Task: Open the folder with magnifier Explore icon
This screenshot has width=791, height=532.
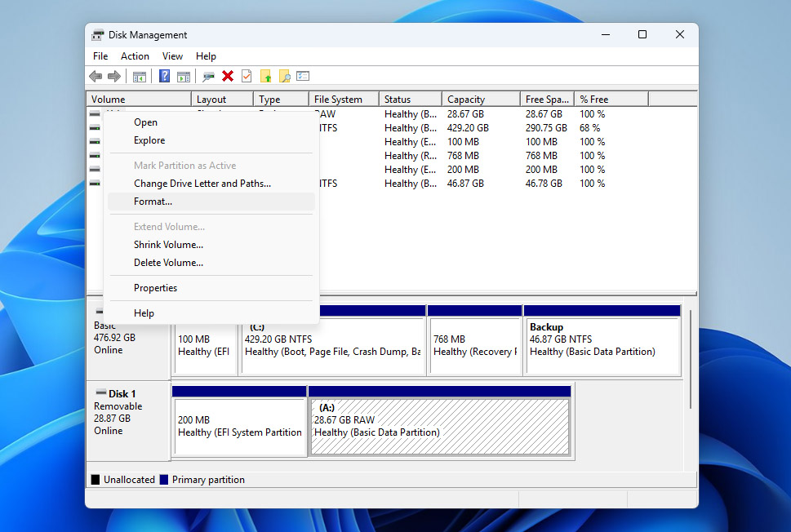Action: tap(284, 76)
